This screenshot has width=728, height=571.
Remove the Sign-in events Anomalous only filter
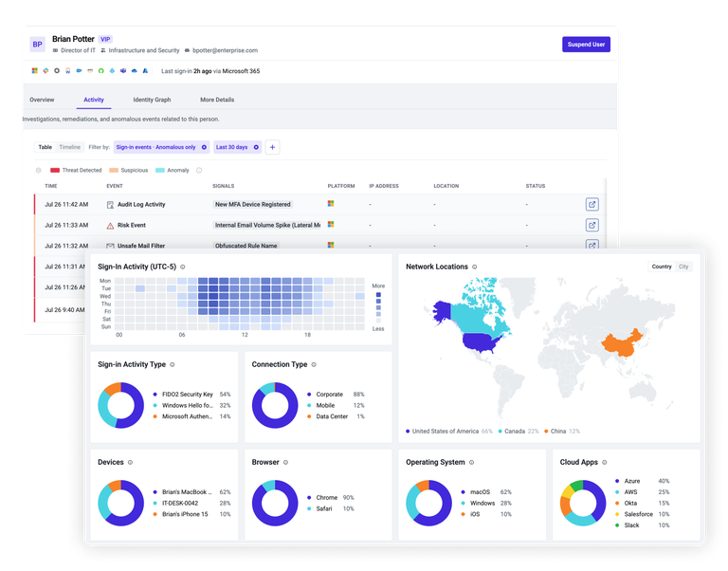pyautogui.click(x=204, y=147)
